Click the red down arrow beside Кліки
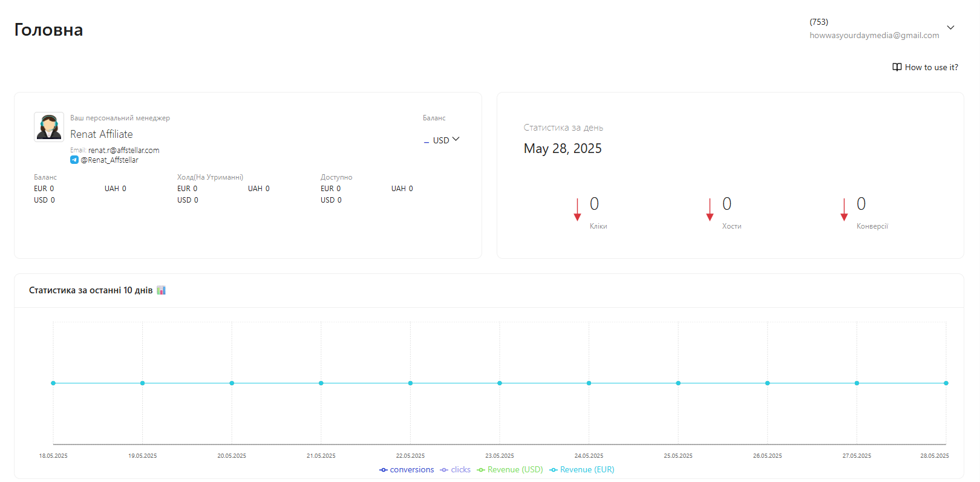Image resolution: width=980 pixels, height=482 pixels. [577, 209]
